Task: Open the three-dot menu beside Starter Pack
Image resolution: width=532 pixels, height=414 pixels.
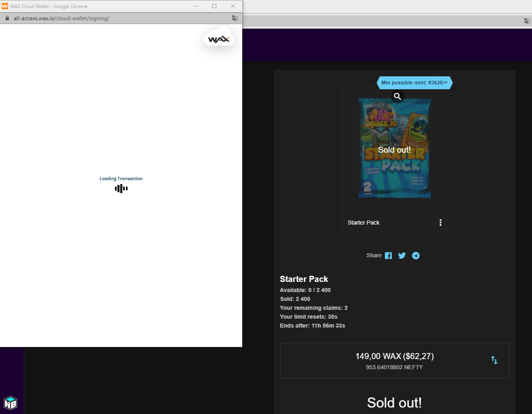Action: tap(440, 223)
